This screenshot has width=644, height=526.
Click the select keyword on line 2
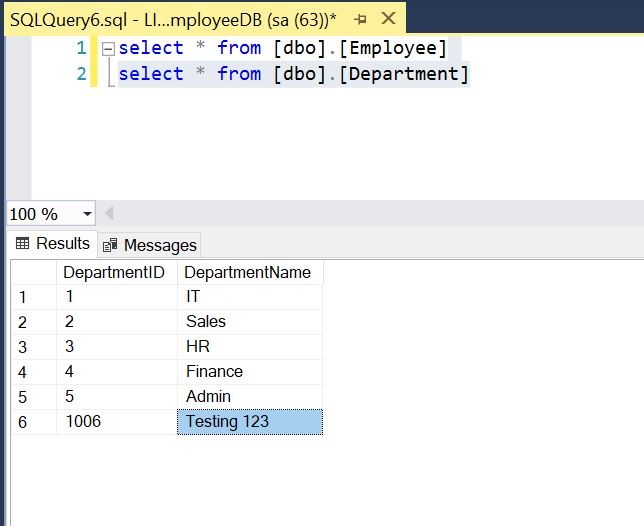[x=151, y=74]
